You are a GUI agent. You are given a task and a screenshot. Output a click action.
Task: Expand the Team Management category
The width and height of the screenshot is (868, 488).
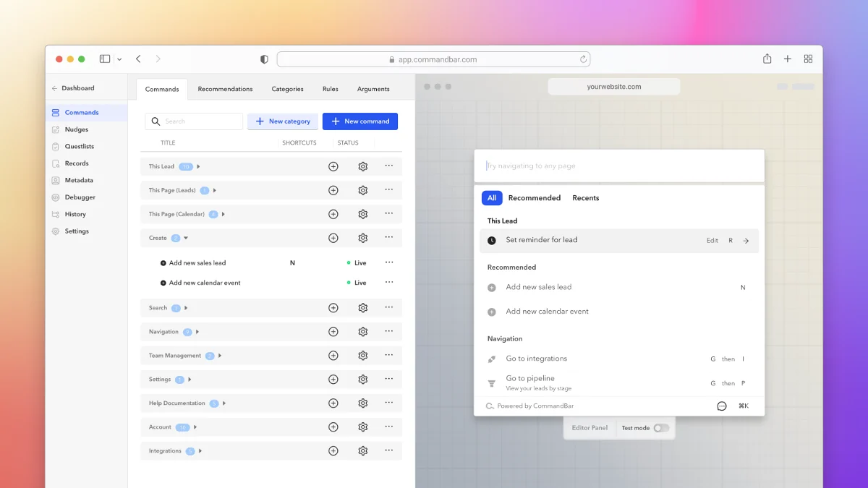tap(220, 356)
